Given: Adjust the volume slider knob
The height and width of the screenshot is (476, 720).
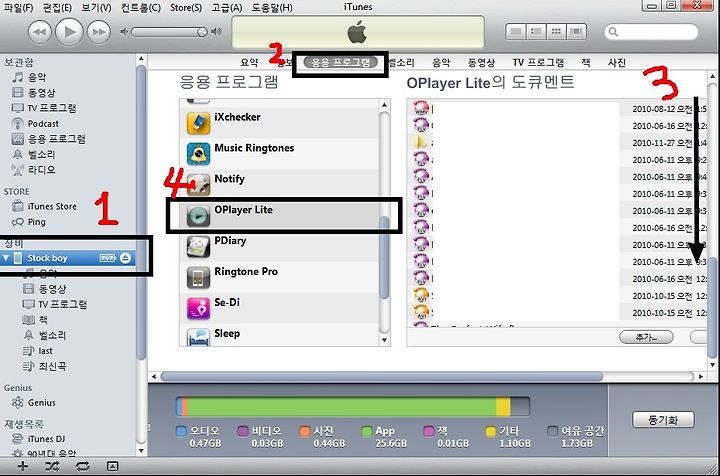Looking at the screenshot, I should (202, 32).
